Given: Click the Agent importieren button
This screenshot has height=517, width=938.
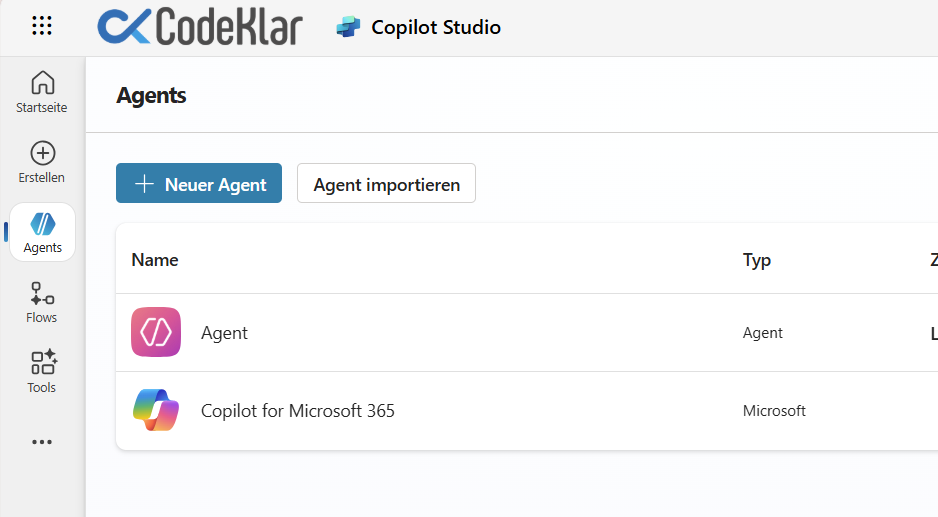Looking at the screenshot, I should (386, 184).
